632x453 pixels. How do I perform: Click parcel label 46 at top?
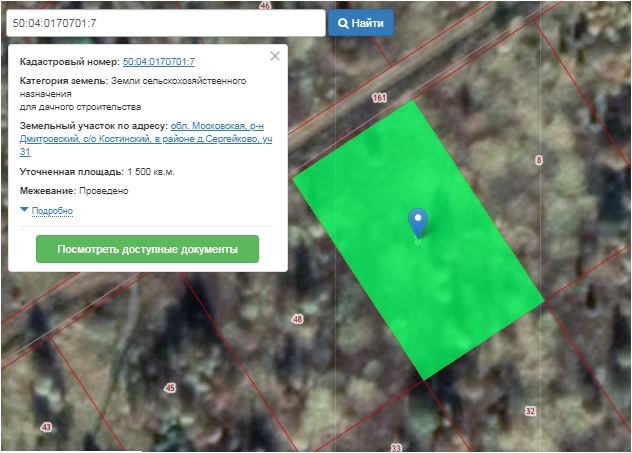(264, 5)
